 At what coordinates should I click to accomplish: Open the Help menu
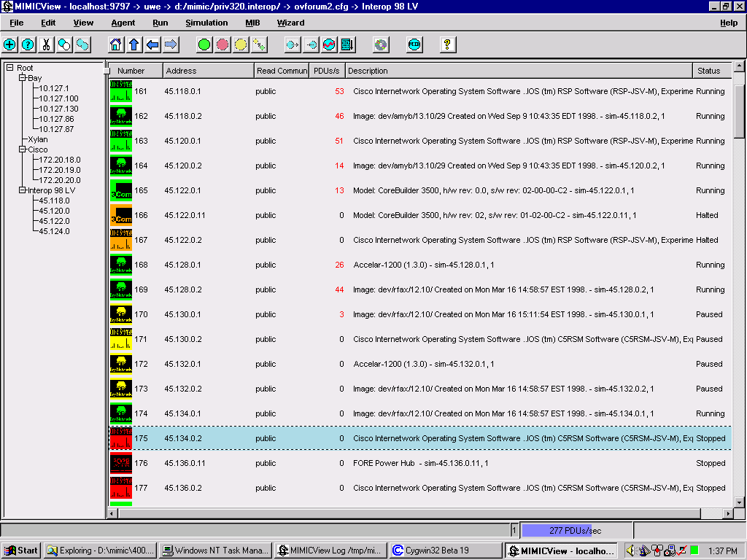coord(729,23)
